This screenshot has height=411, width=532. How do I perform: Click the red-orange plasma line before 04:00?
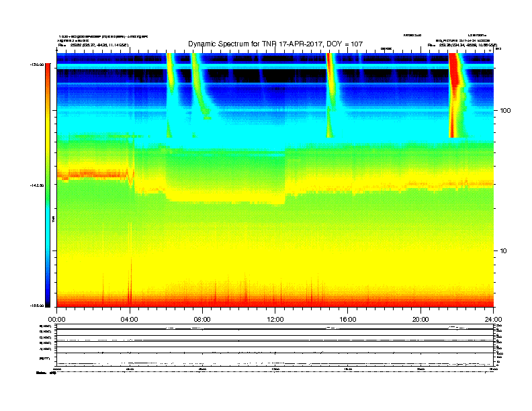pyautogui.click(x=94, y=175)
